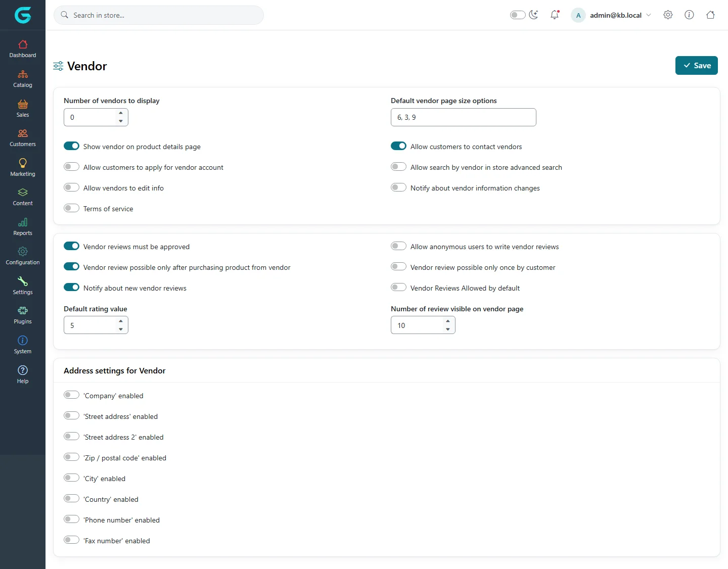728x569 pixels.
Task: Open the Reports chart icon
Action: pyautogui.click(x=23, y=222)
